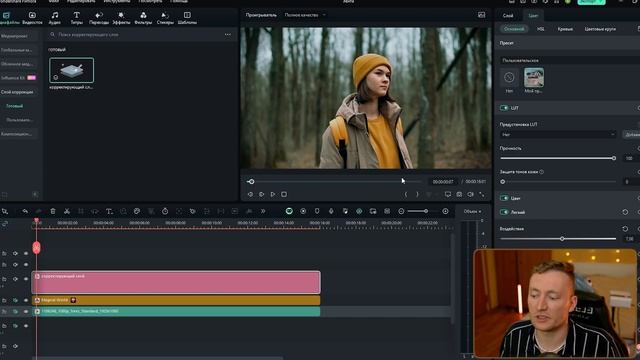The height and width of the screenshot is (360, 640).
Task: Split clip with the scissors icon
Action: [67, 211]
